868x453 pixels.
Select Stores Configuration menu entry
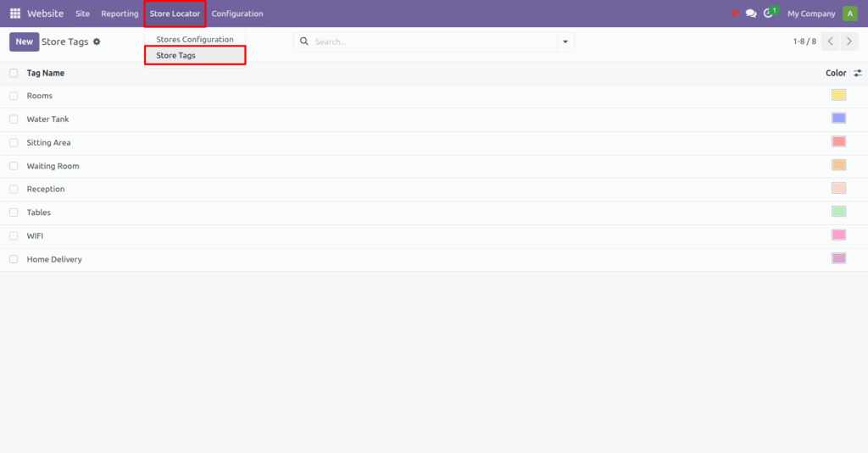[x=195, y=39]
